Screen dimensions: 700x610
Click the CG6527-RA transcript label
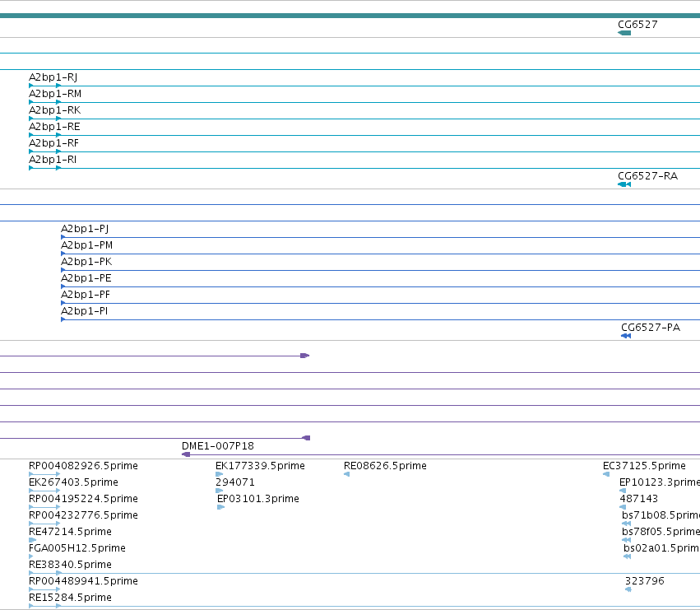648,176
